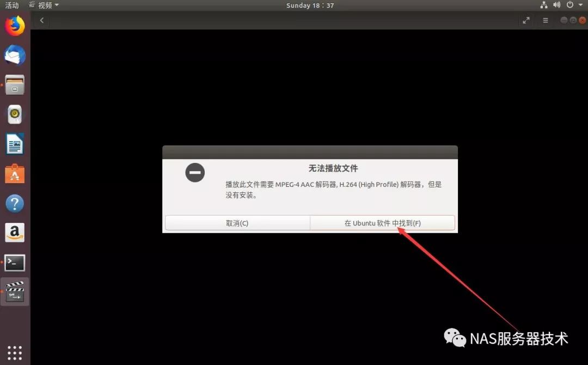Viewport: 588px width, 365px height.
Task: Open the Help question mark icon
Action: point(15,204)
